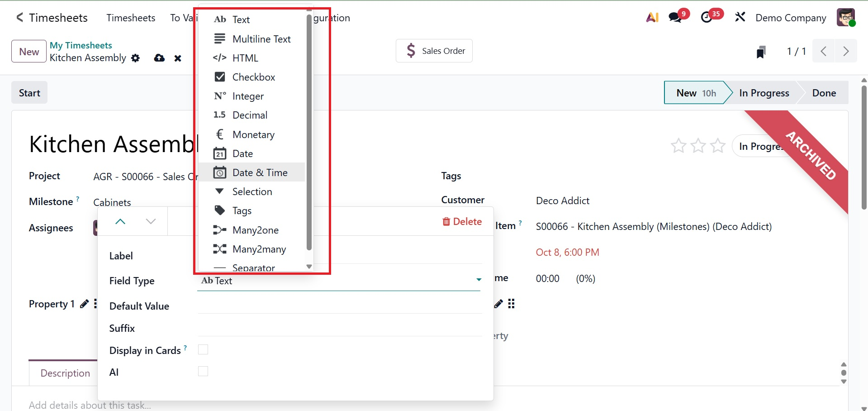
Task: Discard changes with the X icon
Action: (178, 58)
